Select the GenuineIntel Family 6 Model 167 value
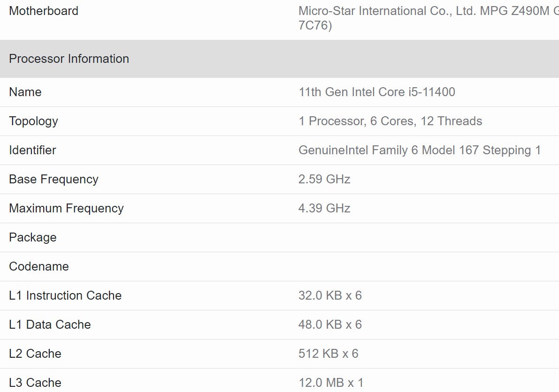This screenshot has height=392, width=559. (x=419, y=150)
